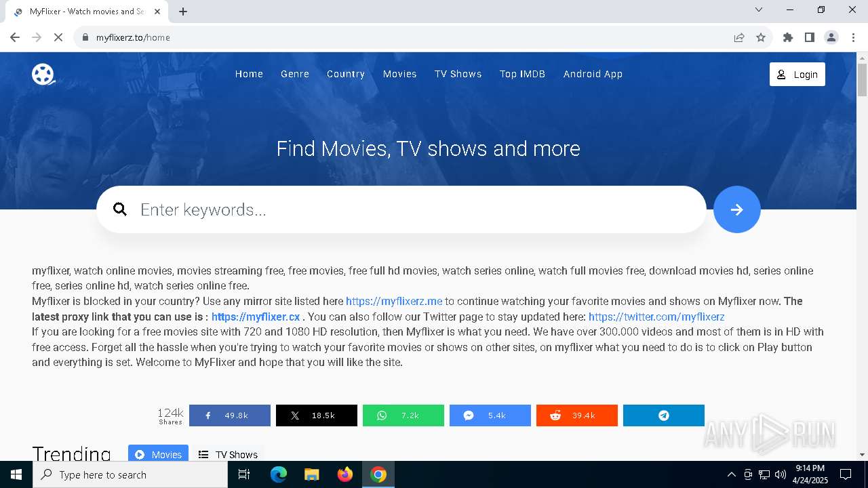Open Chrome three-dot menu
The image size is (868, 488).
click(x=853, y=37)
